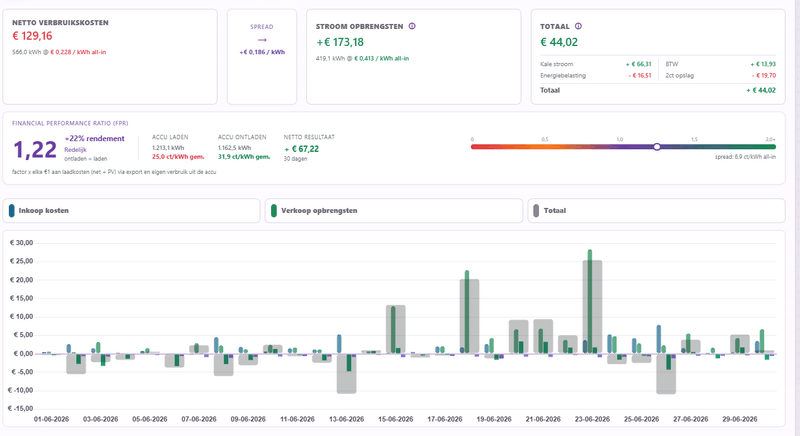Screen dimensions: 800x436
Task: Click the +€ 173,18 revenue value
Action: [340, 42]
